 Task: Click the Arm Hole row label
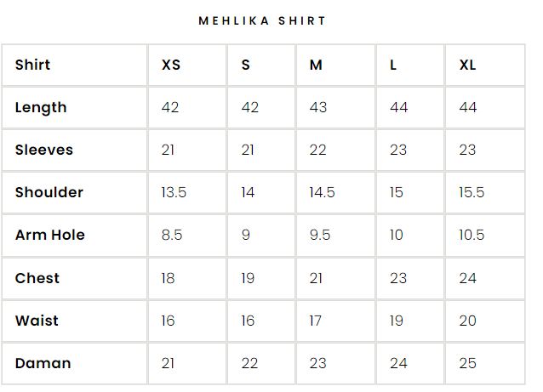(50, 235)
